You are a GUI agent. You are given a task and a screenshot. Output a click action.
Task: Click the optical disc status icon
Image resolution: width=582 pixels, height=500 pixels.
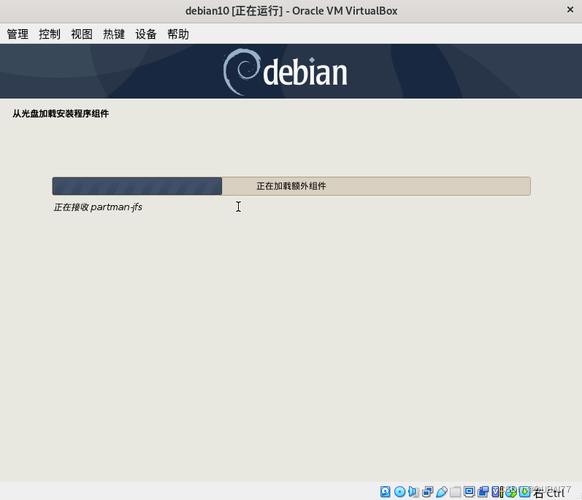point(400,491)
